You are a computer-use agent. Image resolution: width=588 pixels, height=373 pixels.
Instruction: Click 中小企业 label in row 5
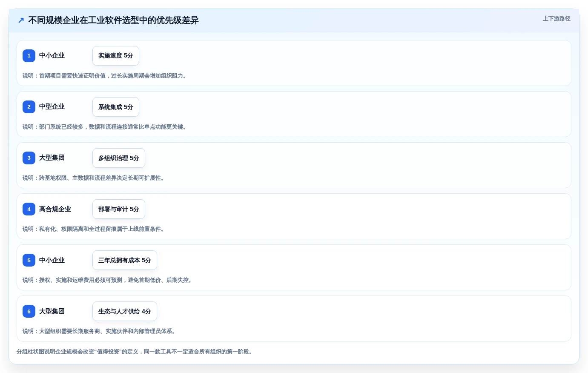click(x=52, y=260)
